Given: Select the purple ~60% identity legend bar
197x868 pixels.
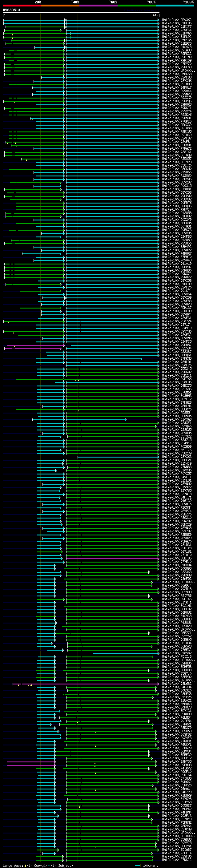Looking at the screenshot, I should coord(98,6).
